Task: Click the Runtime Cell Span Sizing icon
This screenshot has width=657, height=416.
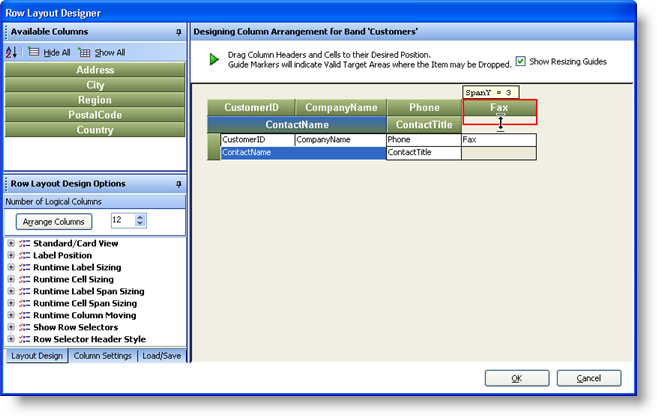Action: pyautogui.click(x=24, y=303)
